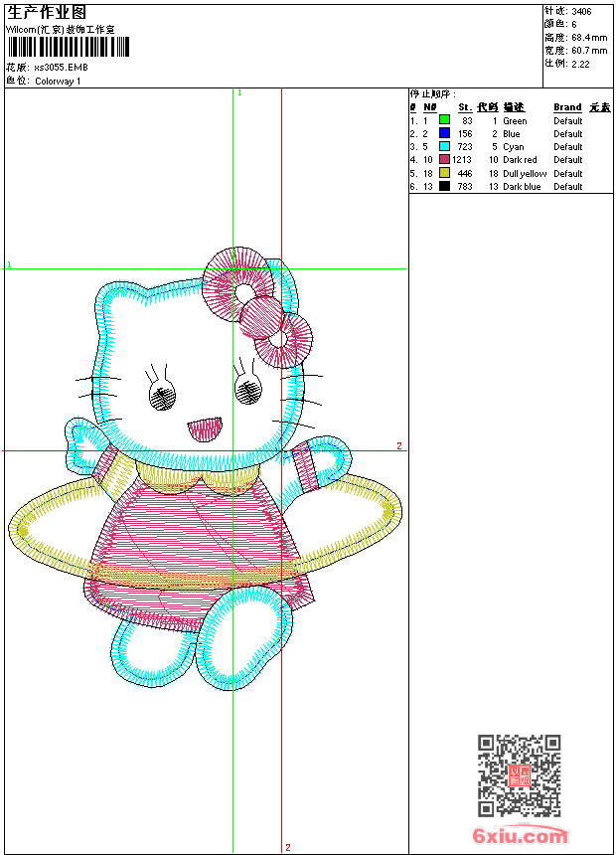Click the Blue thread color swatch
This screenshot has width=616, height=855.
click(x=444, y=133)
